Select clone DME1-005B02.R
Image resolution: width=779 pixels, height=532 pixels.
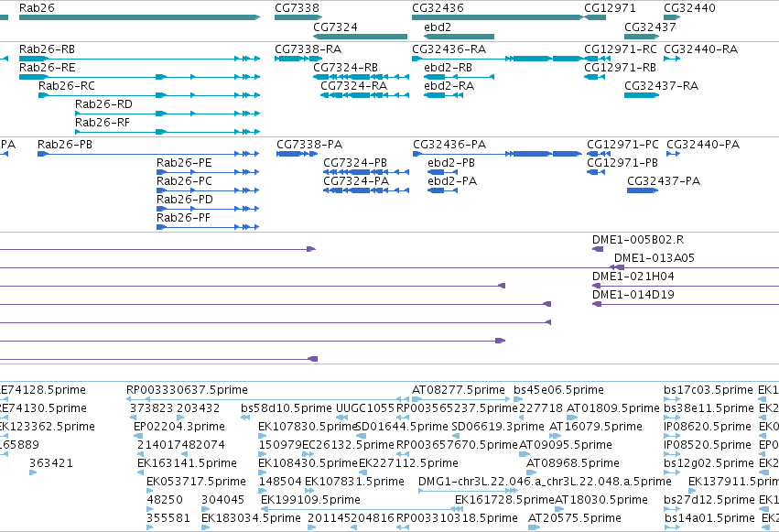598,249
